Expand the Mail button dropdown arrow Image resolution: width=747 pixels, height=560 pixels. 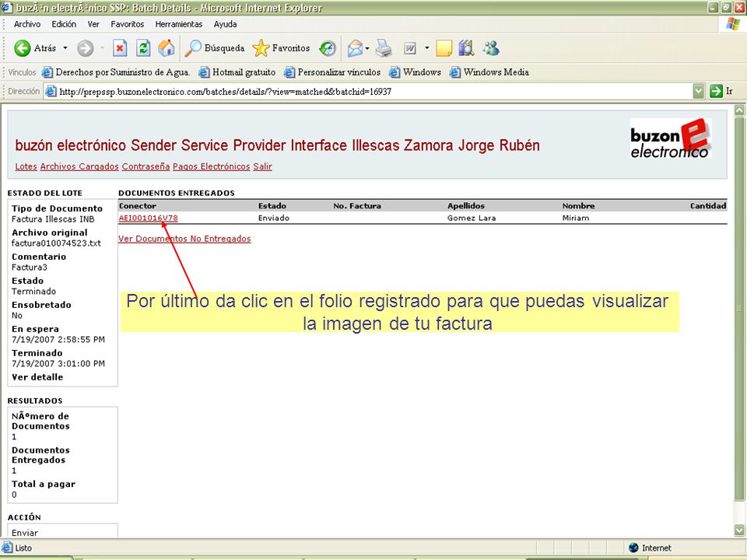[367, 48]
